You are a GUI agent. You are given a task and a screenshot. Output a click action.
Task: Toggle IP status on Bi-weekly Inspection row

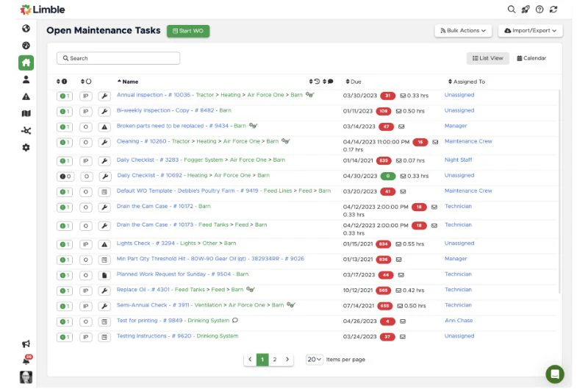[x=86, y=111]
